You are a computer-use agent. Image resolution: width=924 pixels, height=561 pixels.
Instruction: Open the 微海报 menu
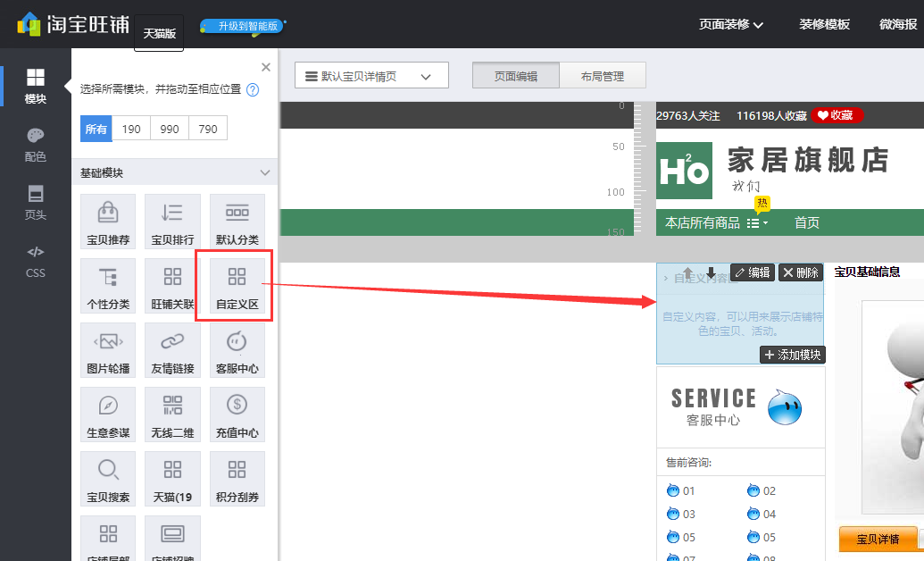[898, 24]
